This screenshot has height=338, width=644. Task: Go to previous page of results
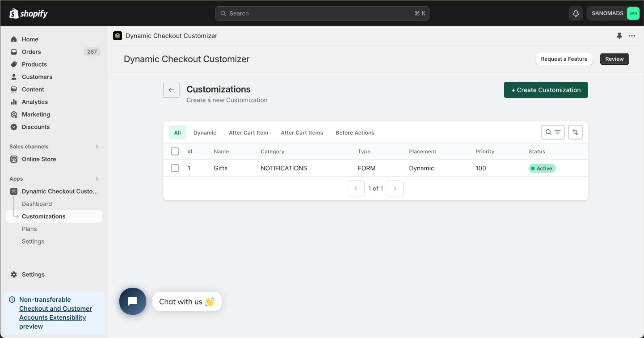pyautogui.click(x=356, y=189)
